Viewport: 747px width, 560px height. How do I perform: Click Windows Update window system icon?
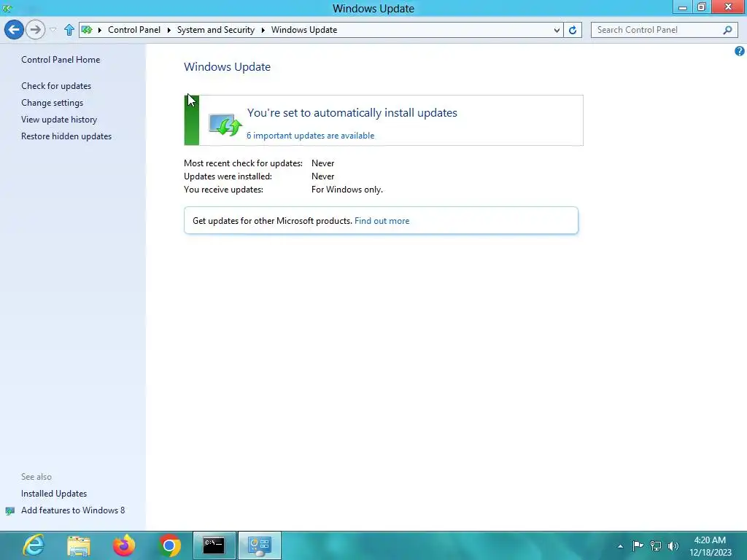(x=7, y=8)
